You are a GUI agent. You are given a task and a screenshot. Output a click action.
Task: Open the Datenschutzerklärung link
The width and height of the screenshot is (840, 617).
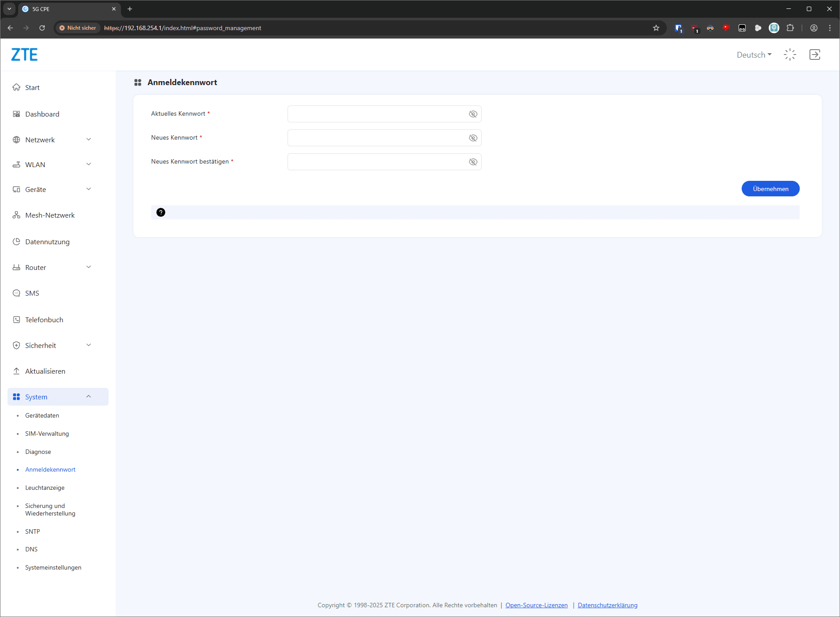(x=607, y=605)
